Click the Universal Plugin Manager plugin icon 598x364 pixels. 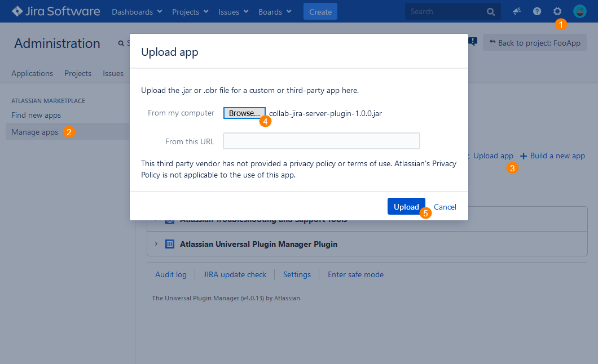point(169,245)
